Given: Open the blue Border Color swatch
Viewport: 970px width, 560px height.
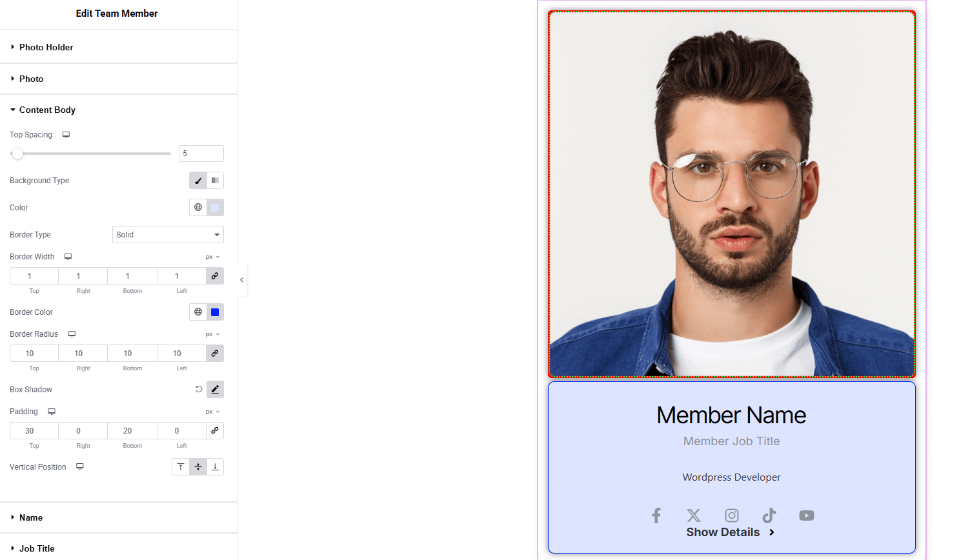Looking at the screenshot, I should tap(215, 312).
